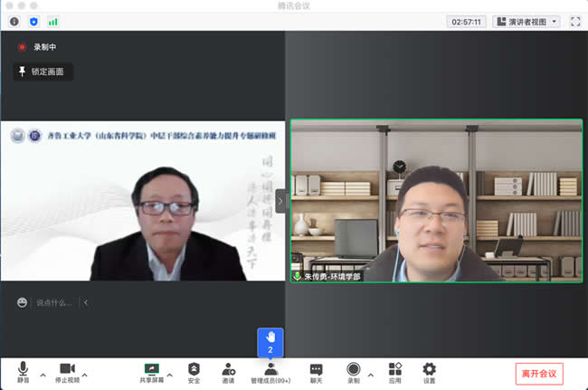The height and width of the screenshot is (390, 588).
Task: Expand the audio options arrow beside 静音
Action: click(x=41, y=369)
